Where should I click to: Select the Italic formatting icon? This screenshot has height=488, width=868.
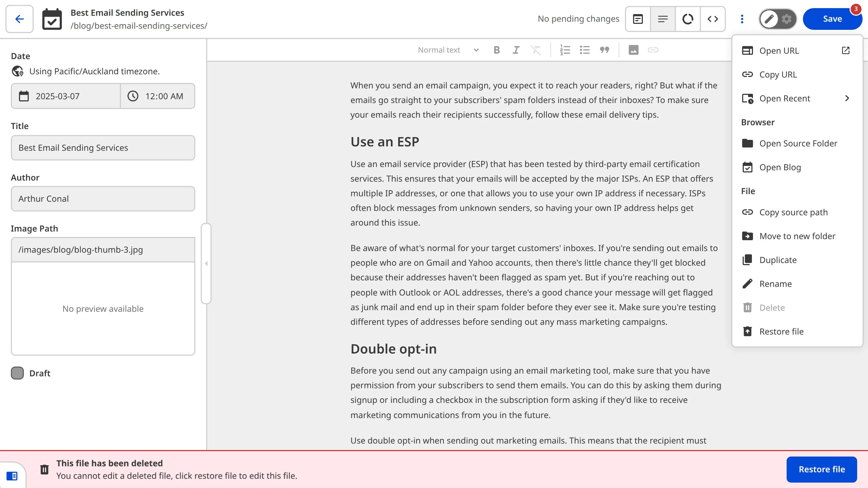pyautogui.click(x=516, y=50)
